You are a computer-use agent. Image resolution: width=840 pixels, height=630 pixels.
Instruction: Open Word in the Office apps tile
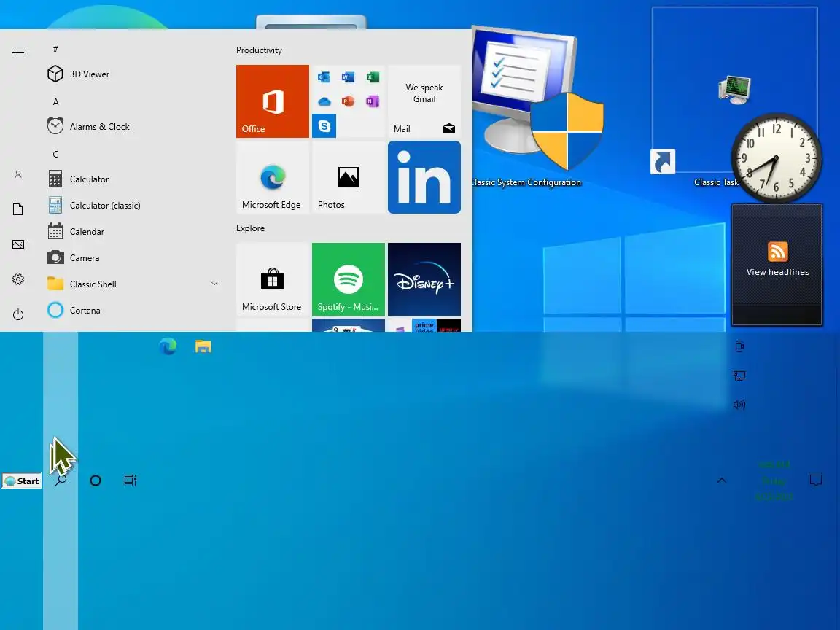(x=349, y=77)
